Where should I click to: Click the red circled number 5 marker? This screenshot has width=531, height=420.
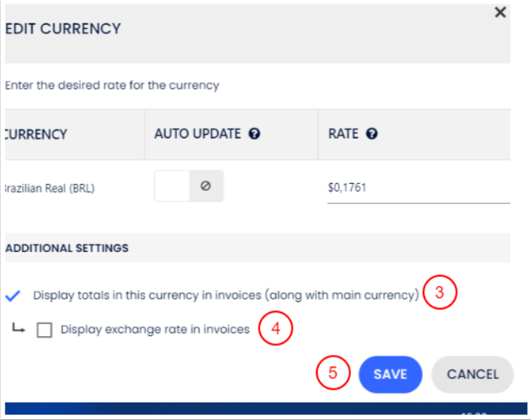pyautogui.click(x=333, y=373)
